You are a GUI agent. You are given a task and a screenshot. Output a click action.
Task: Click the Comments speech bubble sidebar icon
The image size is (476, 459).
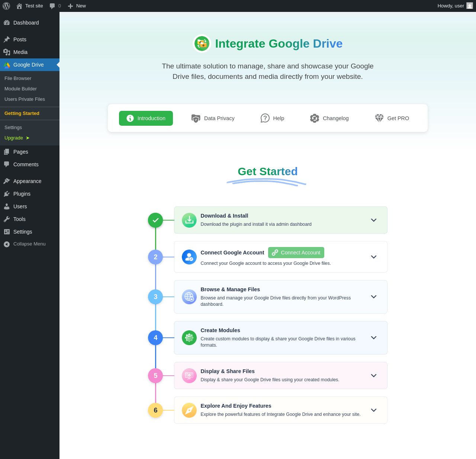tap(7, 164)
